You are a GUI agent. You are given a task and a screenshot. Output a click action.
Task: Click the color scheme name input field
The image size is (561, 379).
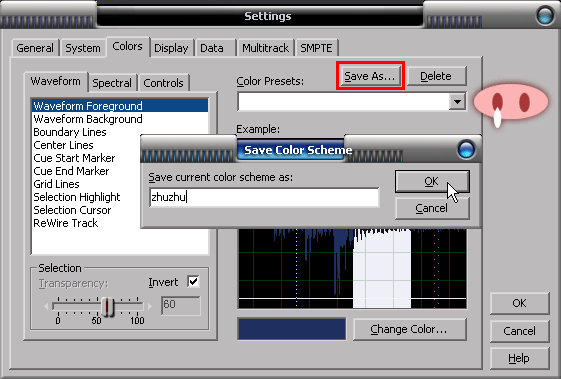pos(264,197)
